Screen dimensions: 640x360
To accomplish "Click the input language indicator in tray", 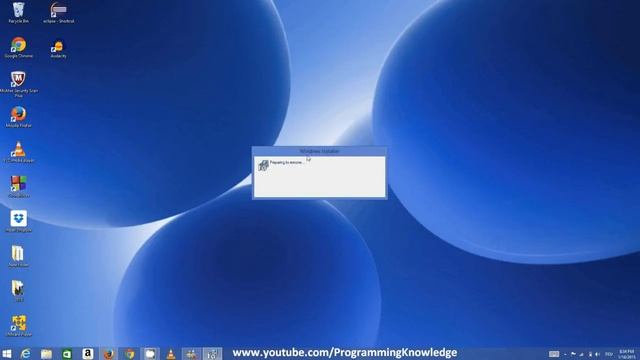I will tap(609, 354).
